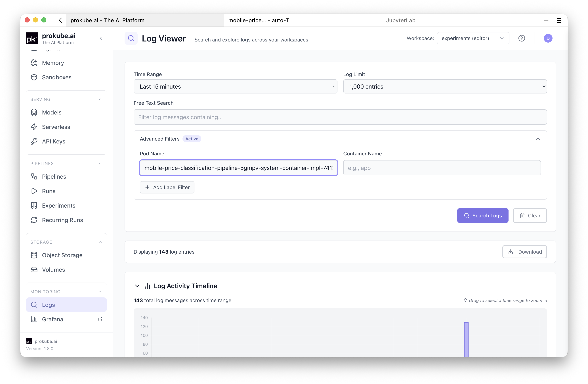Switch to the prokube.ai browser tab
The height and width of the screenshot is (384, 588).
[145, 20]
